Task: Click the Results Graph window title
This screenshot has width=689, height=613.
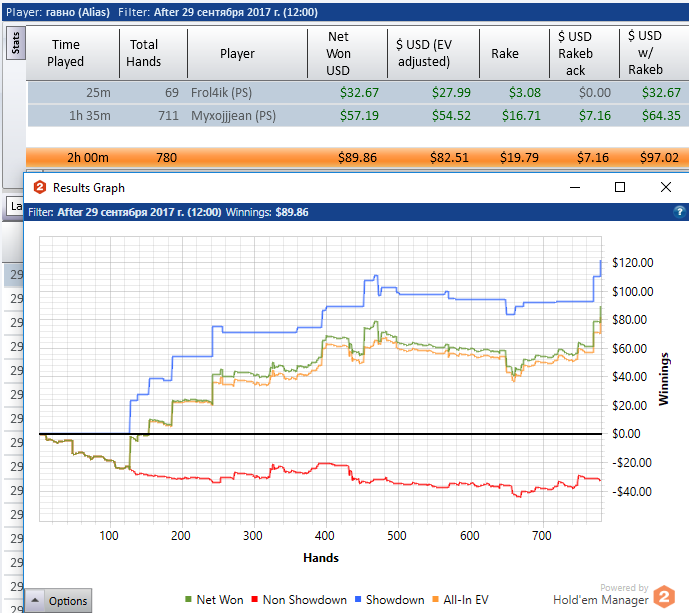Action: pyautogui.click(x=89, y=188)
